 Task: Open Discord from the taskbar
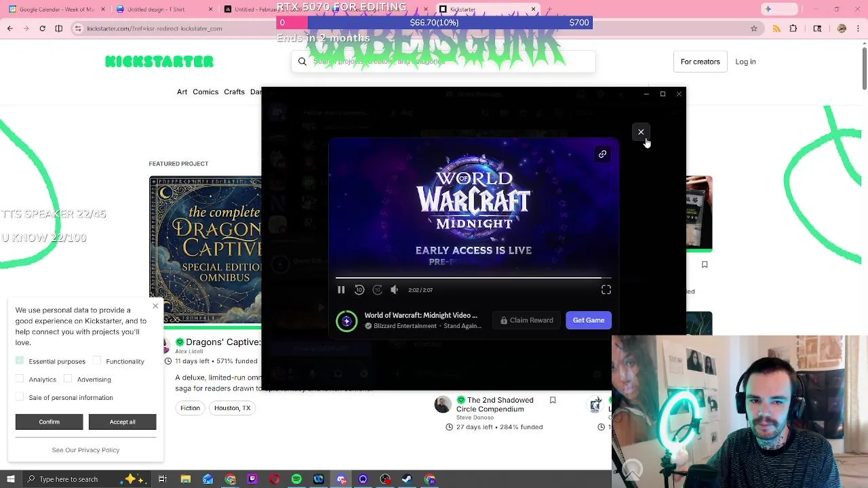[x=341, y=479]
